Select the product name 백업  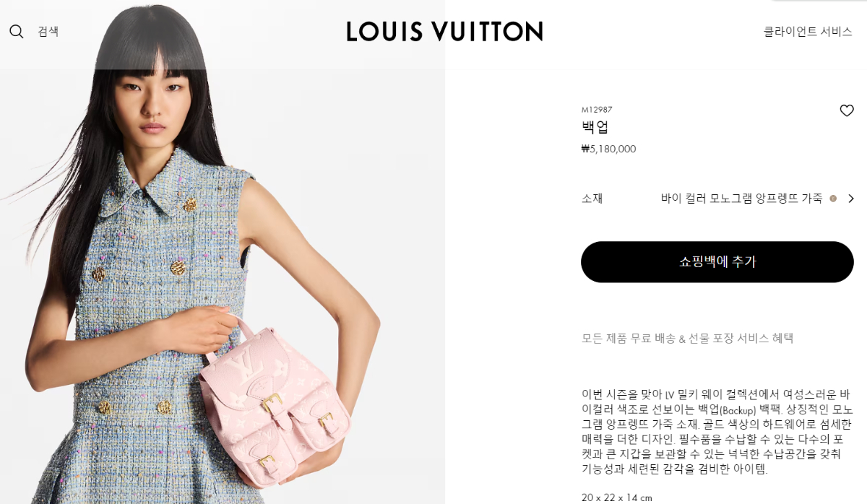(x=595, y=128)
